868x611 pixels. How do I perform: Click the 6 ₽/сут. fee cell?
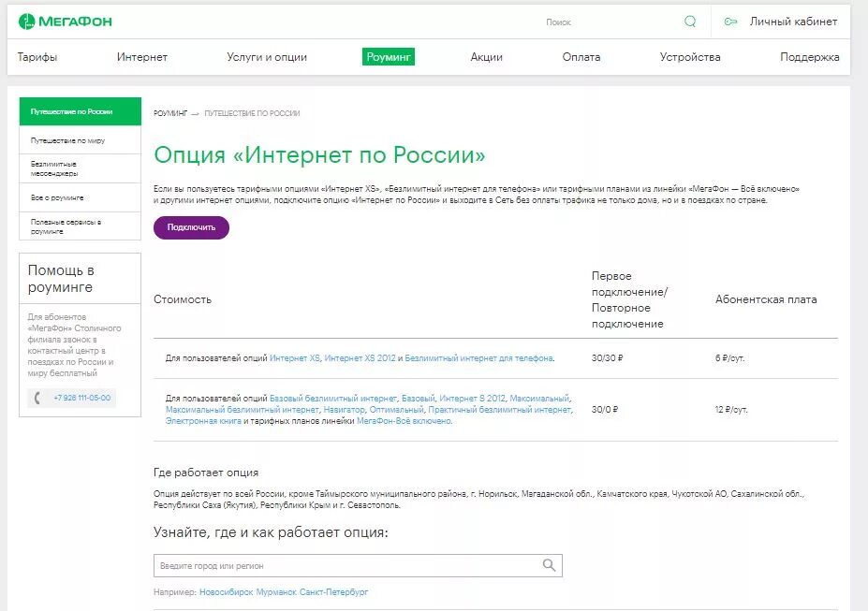point(729,358)
